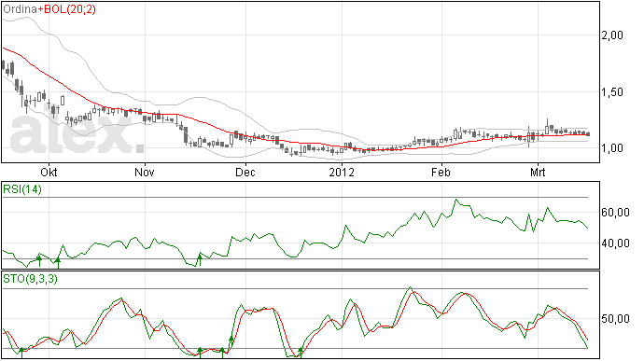Select the Nov month axis label
The height and width of the screenshot is (361, 644).
pos(145,172)
